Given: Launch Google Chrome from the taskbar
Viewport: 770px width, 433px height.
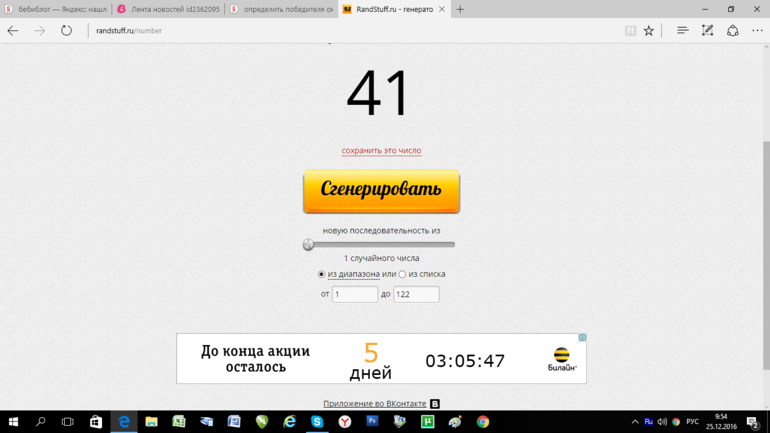Looking at the screenshot, I should click(x=483, y=422).
